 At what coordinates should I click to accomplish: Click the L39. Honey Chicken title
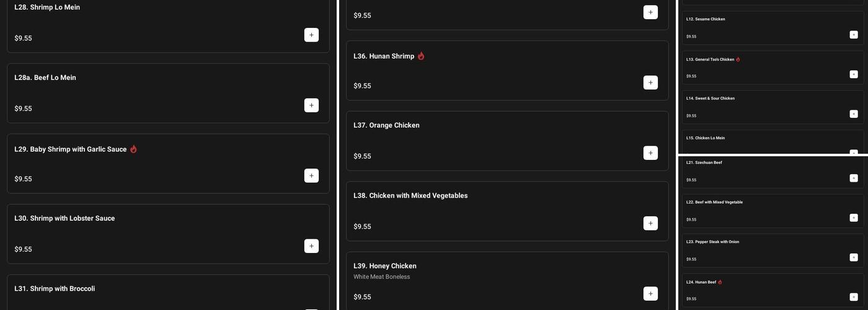point(385,267)
